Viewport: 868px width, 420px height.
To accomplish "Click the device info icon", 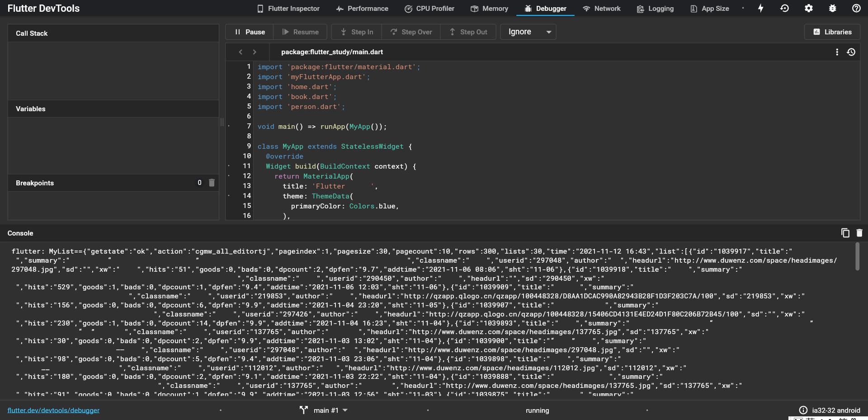I will tap(803, 410).
